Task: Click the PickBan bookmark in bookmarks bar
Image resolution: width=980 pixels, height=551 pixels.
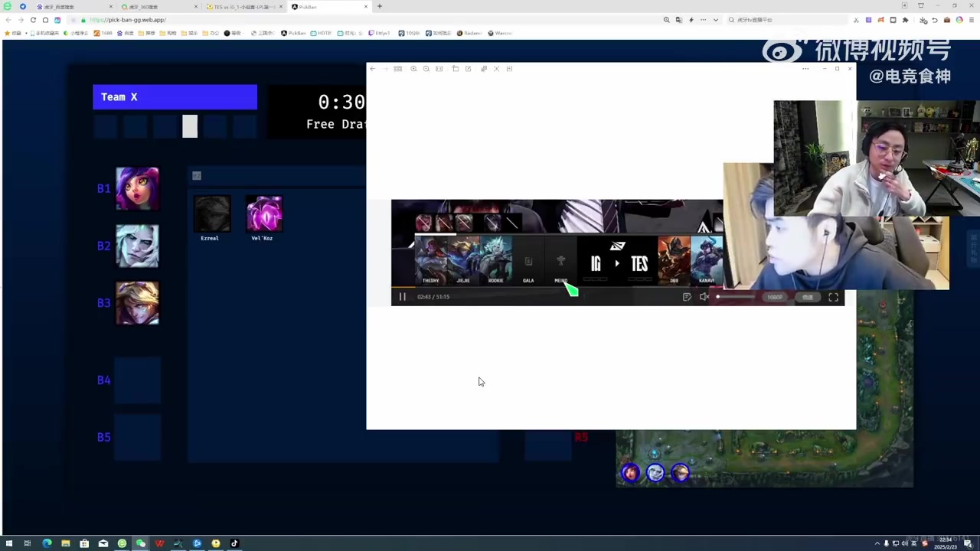Action: pos(294,34)
